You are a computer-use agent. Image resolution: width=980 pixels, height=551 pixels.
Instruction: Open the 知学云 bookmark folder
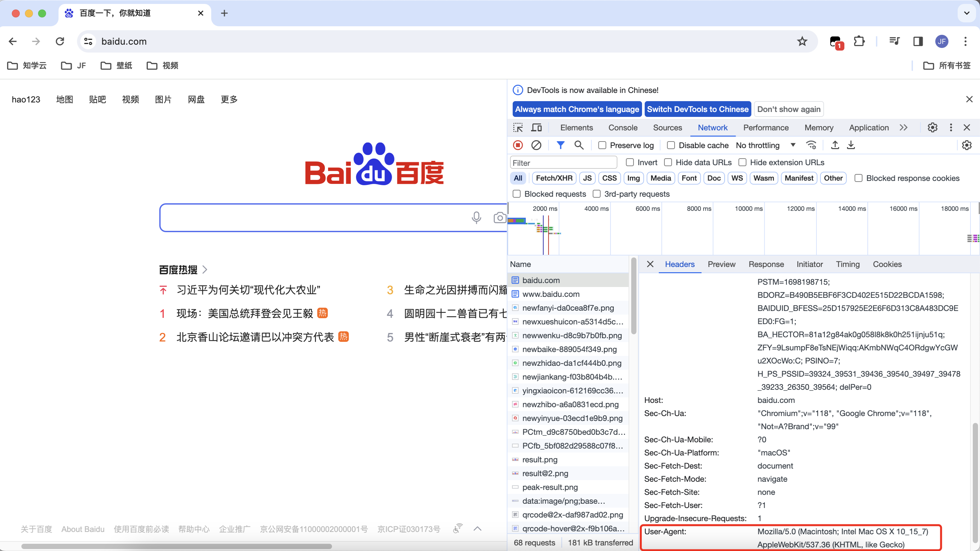pyautogui.click(x=27, y=65)
